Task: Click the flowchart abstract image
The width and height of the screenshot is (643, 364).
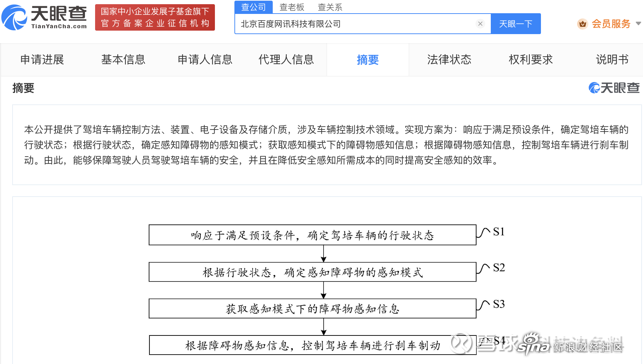Action: click(x=327, y=290)
